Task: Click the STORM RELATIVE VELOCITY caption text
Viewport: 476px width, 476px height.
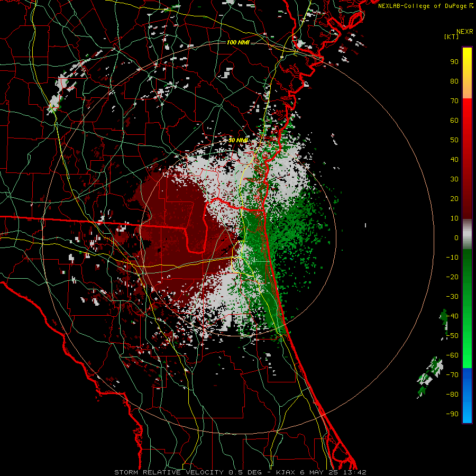Action: pyautogui.click(x=169, y=472)
